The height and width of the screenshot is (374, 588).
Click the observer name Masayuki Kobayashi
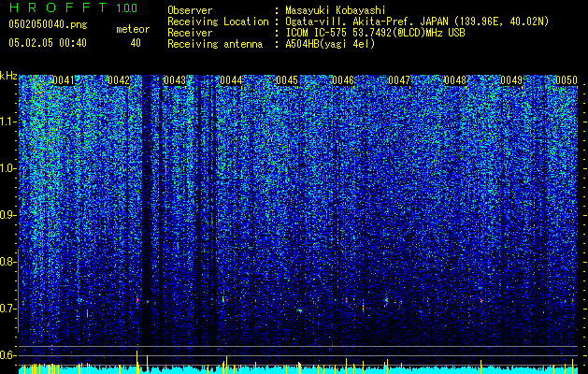pos(336,10)
